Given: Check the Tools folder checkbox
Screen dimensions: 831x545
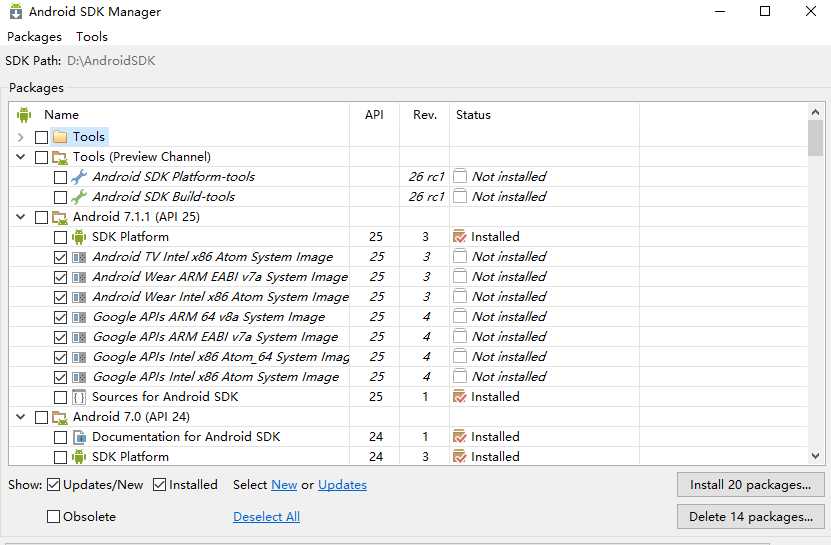Looking at the screenshot, I should point(41,137).
